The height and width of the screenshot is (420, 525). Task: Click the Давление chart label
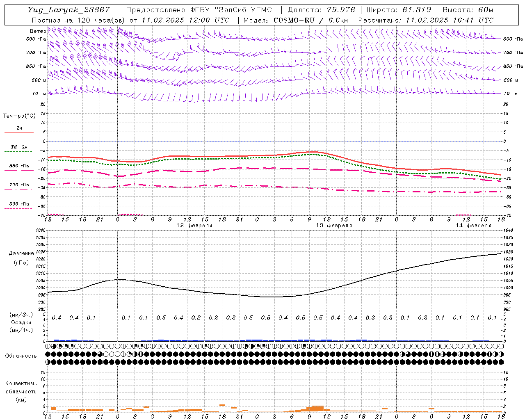(x=21, y=253)
